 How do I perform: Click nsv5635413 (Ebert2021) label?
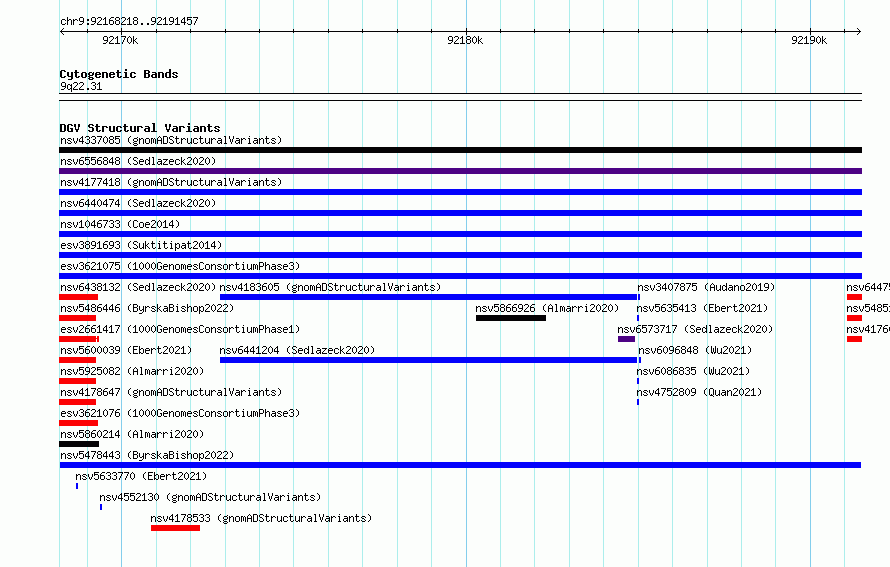(702, 308)
